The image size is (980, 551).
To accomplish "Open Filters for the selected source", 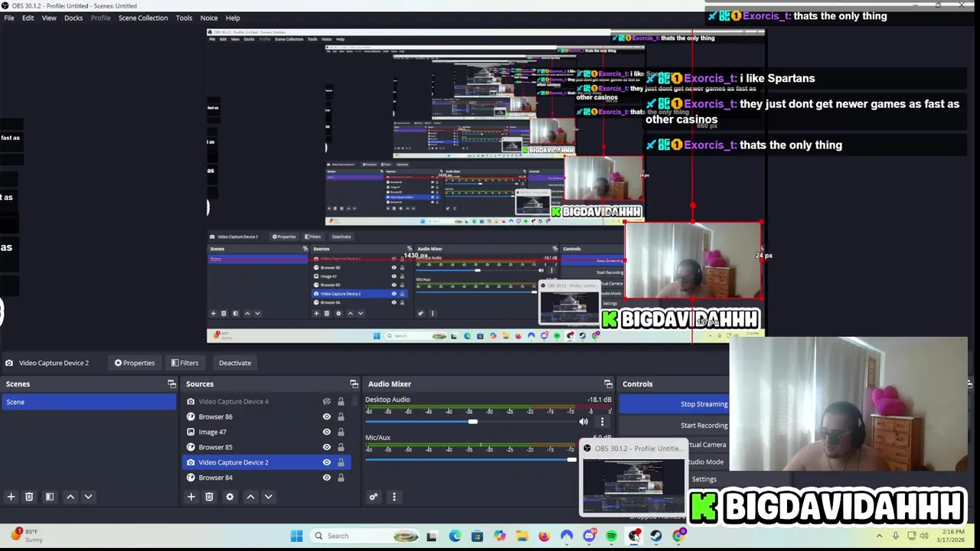I will (185, 363).
